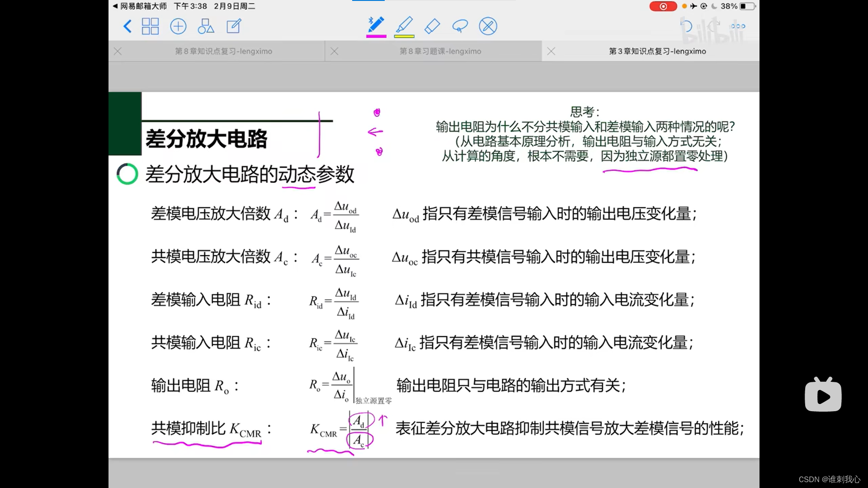
Task: Select the pen tool
Action: [376, 25]
